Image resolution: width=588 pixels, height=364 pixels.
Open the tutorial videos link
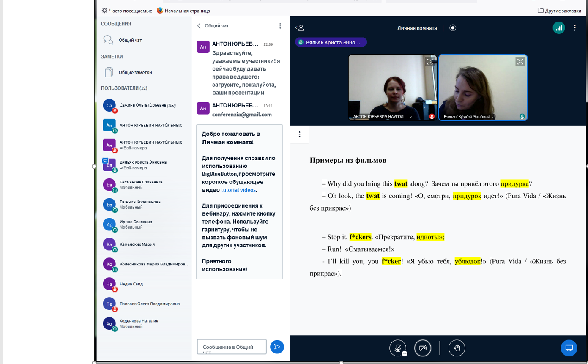[x=238, y=190]
